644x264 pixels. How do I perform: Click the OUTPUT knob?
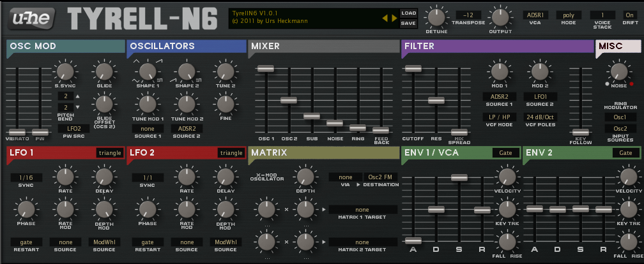click(x=500, y=18)
